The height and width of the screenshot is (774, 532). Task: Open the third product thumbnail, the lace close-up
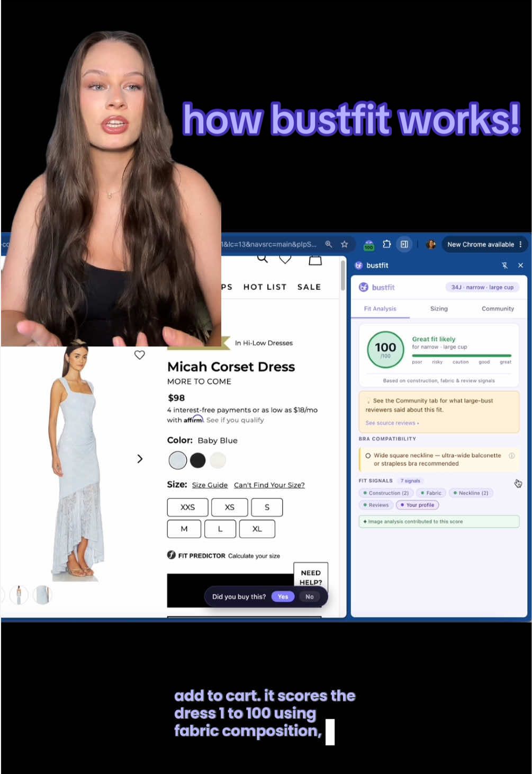tap(42, 595)
